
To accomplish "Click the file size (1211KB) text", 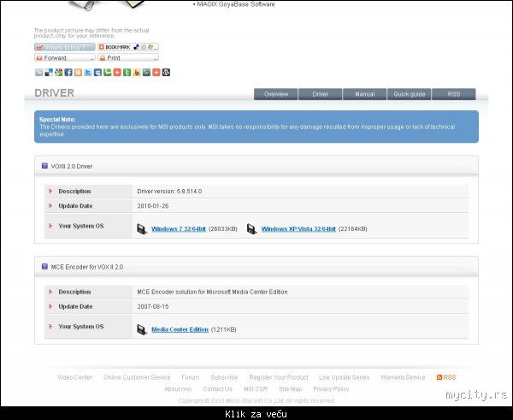I will [223, 329].
